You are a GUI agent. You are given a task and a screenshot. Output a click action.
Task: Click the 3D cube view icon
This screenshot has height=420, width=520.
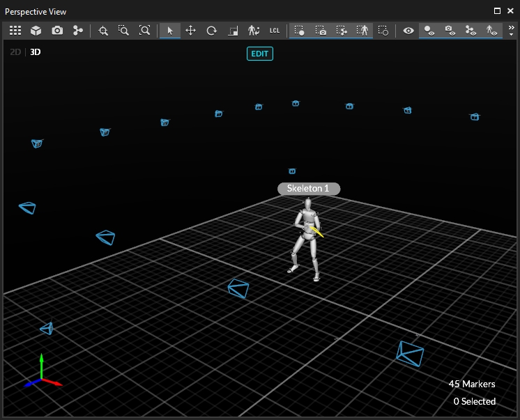pyautogui.click(x=36, y=31)
